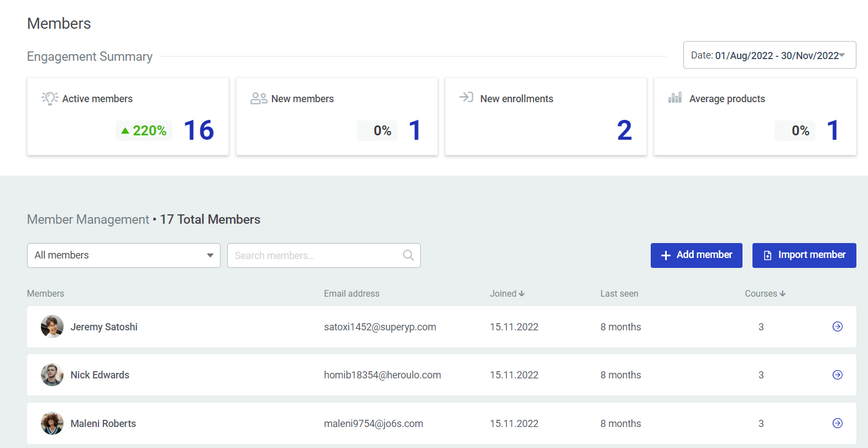The width and height of the screenshot is (868, 448).
Task: Click Nick Edwards' avatar photo
Action: point(52,375)
